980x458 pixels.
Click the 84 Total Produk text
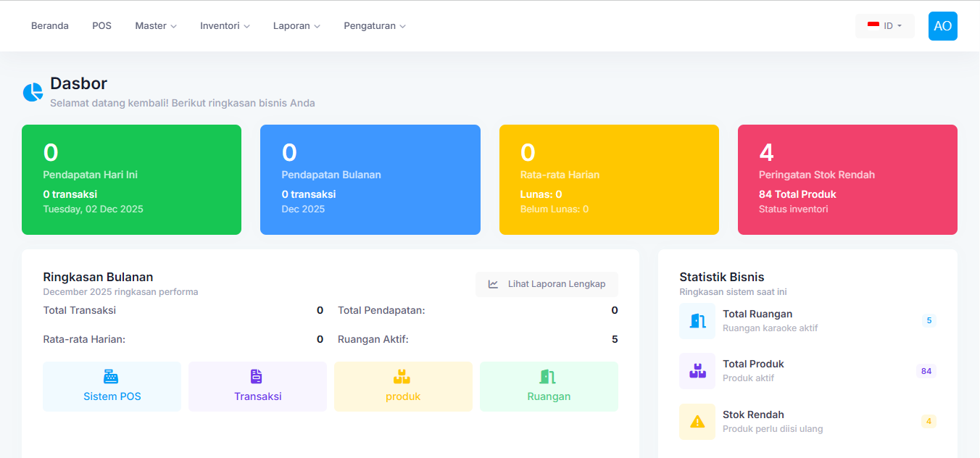797,194
